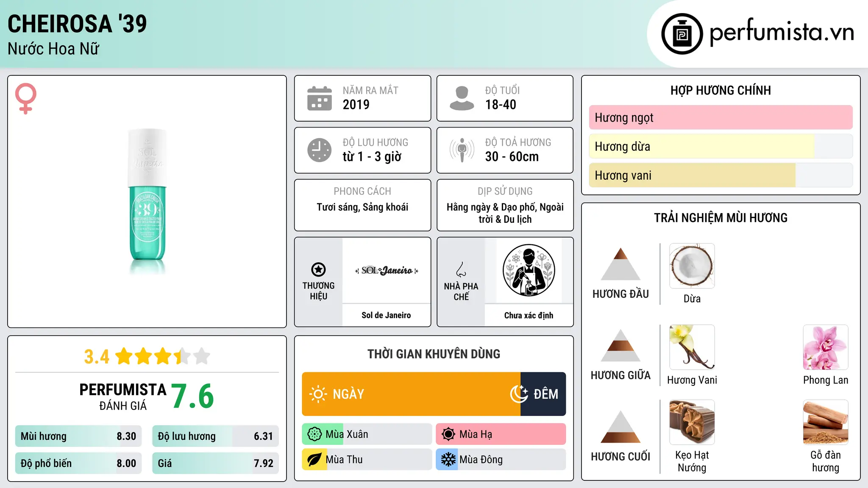Click the longevity value từ 1 - 3 giờ

tap(372, 157)
